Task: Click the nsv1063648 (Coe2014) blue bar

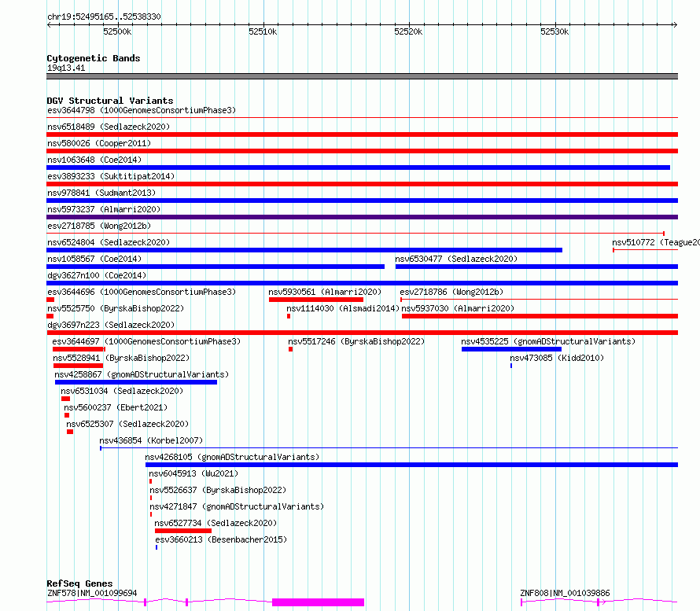Action: point(358,167)
